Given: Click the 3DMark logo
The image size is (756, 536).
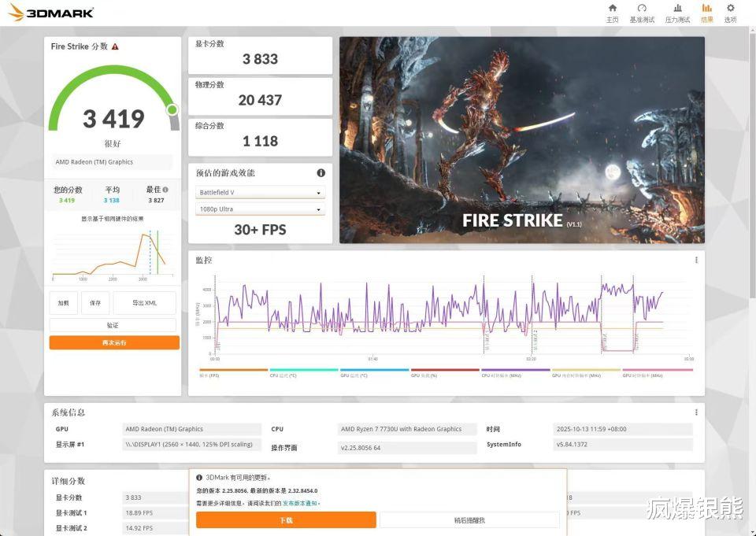Looking at the screenshot, I should 50,13.
